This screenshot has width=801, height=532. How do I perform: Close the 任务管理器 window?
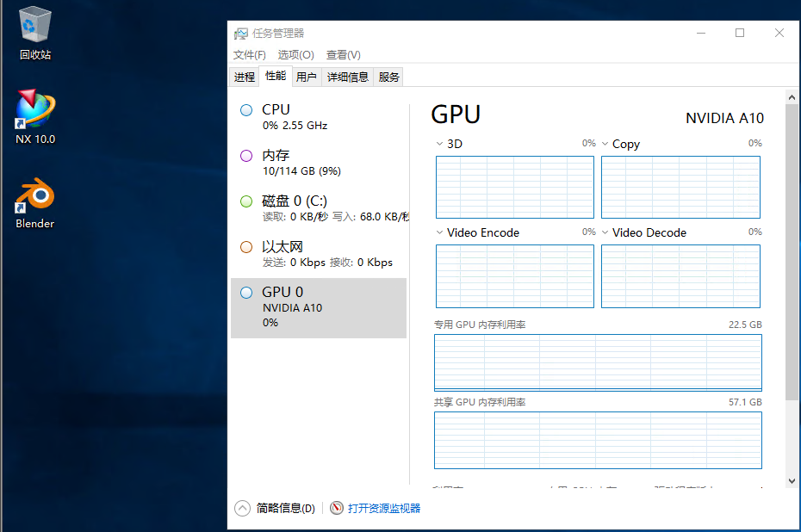[x=779, y=34]
